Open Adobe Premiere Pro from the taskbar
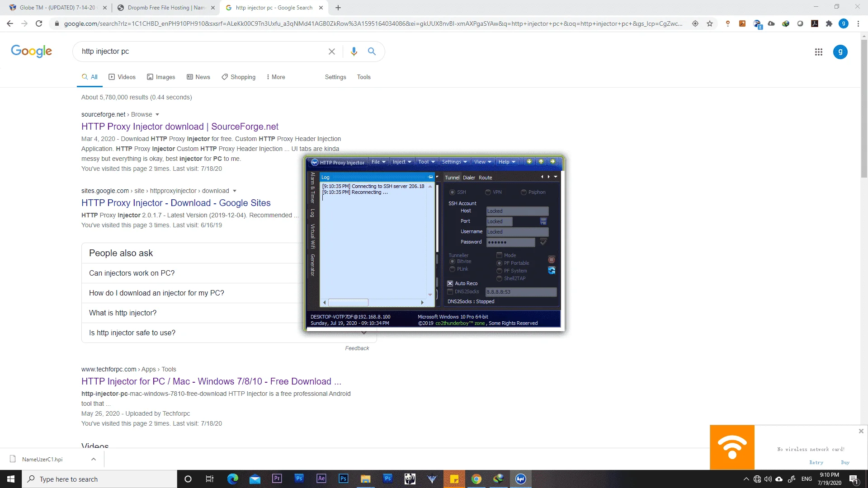This screenshot has height=488, width=868. tap(277, 479)
